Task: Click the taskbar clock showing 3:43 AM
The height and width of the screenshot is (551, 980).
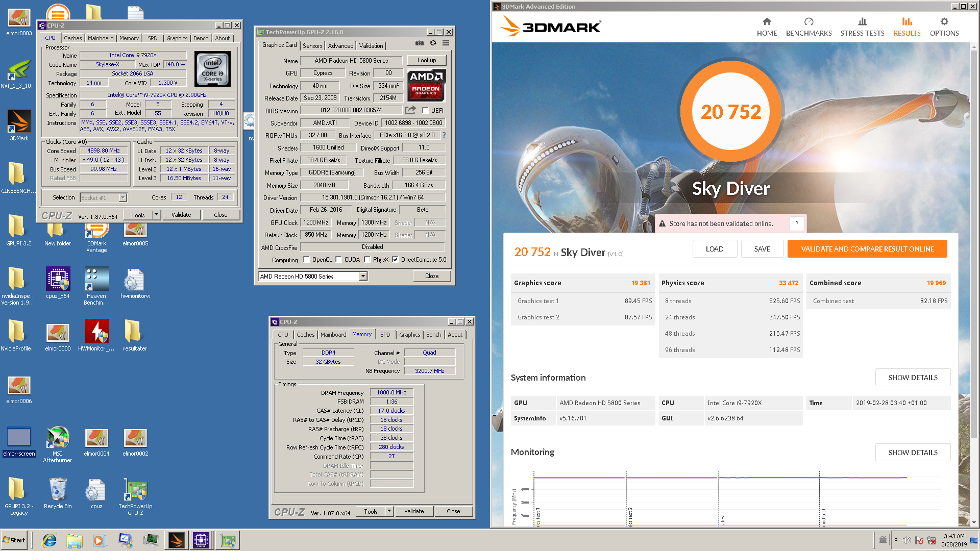Action: pos(953,540)
